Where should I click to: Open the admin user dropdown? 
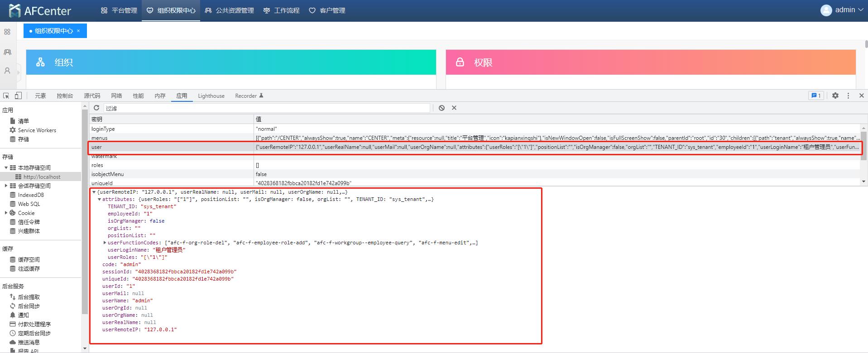tap(843, 10)
